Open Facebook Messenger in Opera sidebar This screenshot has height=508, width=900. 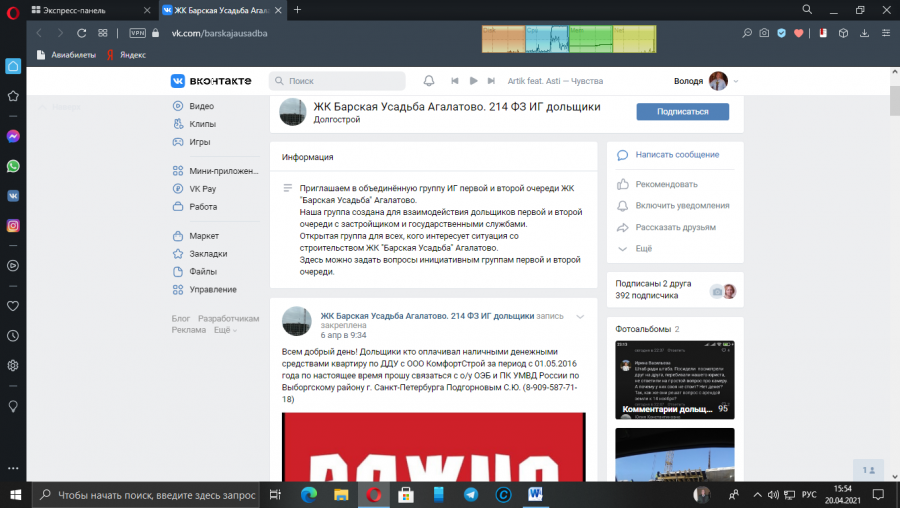point(13,136)
